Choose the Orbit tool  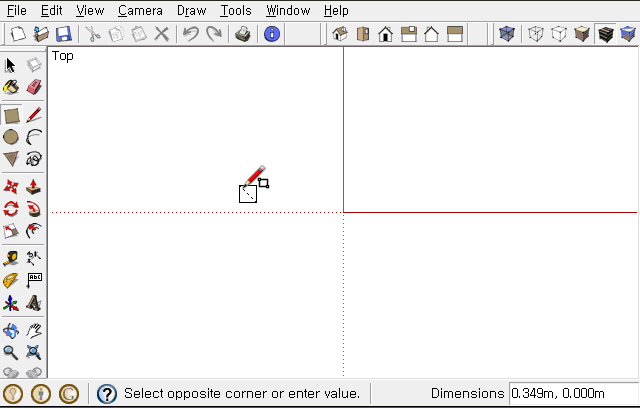pyautogui.click(x=11, y=330)
